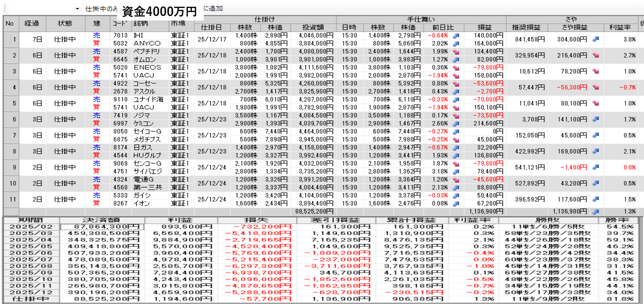Click the arrow icon next to 304,000円 spread profit
Screen dimensions: 644x304
[596, 39]
